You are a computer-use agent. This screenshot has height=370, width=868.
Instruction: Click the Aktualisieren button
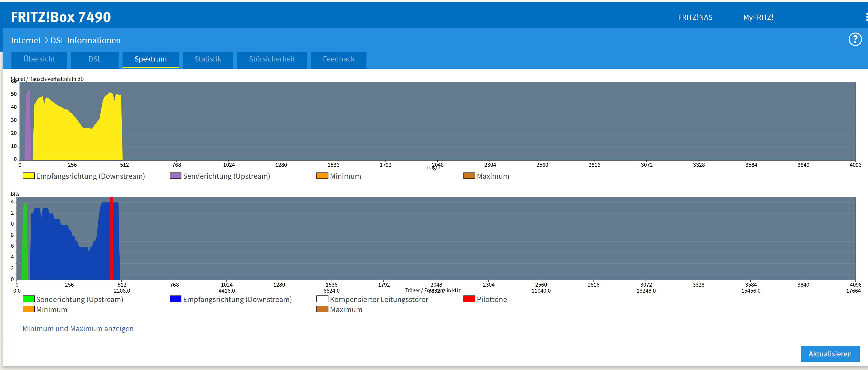pyautogui.click(x=830, y=354)
